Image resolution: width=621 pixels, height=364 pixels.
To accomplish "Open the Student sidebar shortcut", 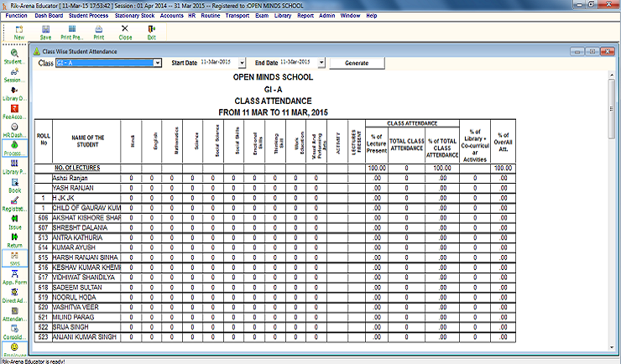I will click(x=13, y=56).
